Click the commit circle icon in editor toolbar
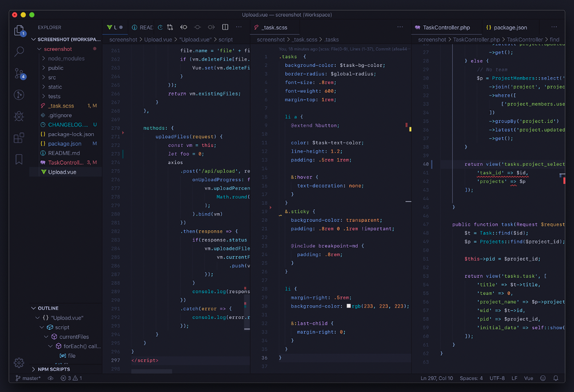 [198, 27]
